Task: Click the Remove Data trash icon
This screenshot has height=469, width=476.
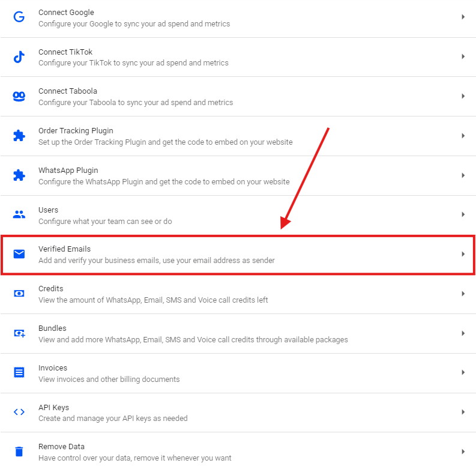Action: 19,452
